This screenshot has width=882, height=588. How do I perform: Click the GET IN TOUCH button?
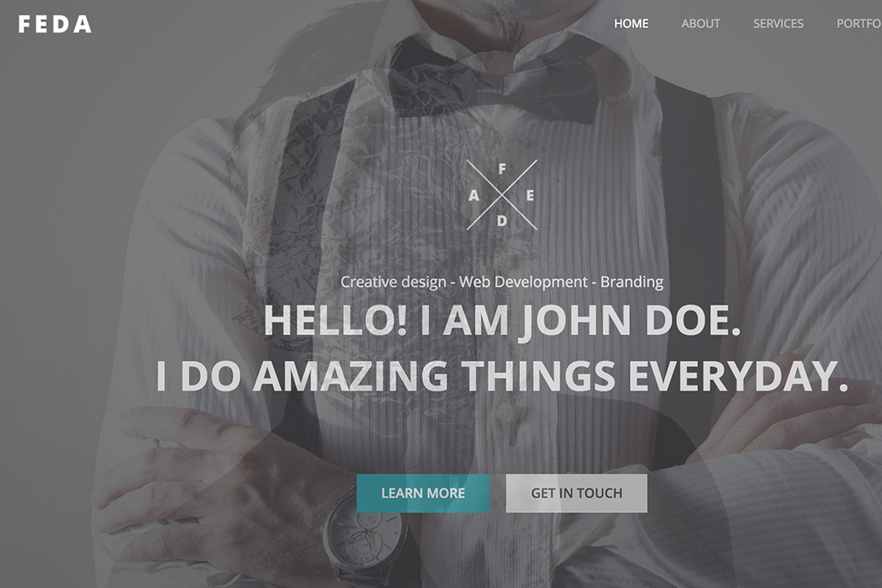tap(576, 493)
